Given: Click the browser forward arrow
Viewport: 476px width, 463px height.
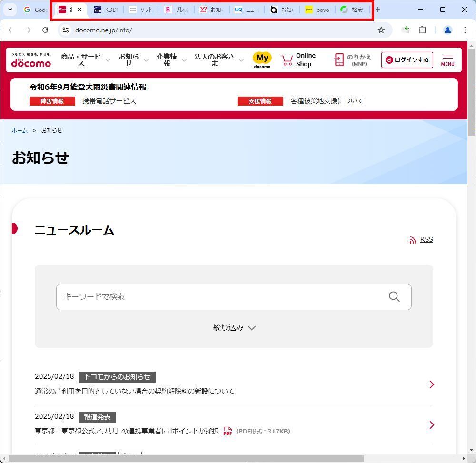Looking at the screenshot, I should (x=28, y=30).
